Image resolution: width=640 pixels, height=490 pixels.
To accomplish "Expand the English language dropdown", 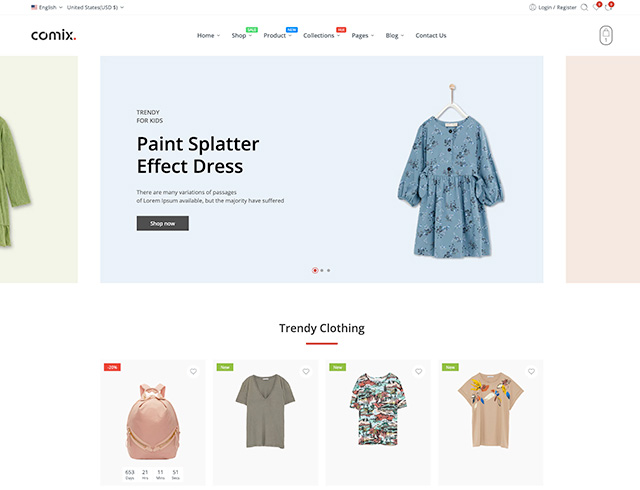I will [x=47, y=7].
